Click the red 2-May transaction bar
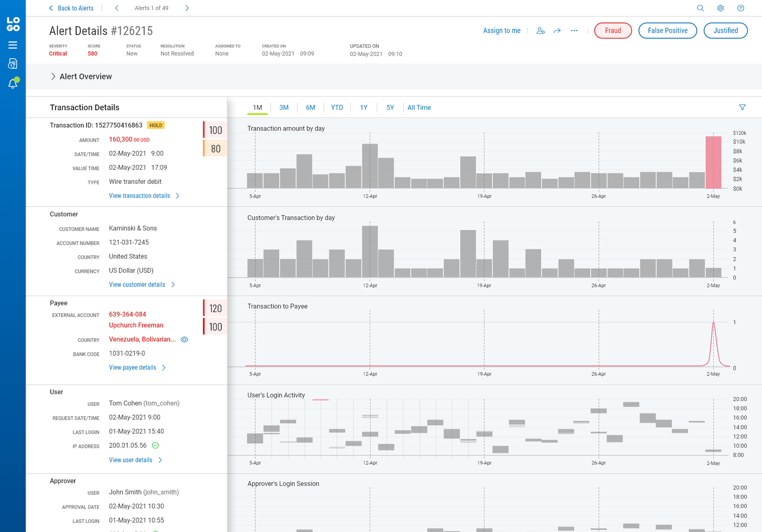The image size is (762, 532). [713, 162]
